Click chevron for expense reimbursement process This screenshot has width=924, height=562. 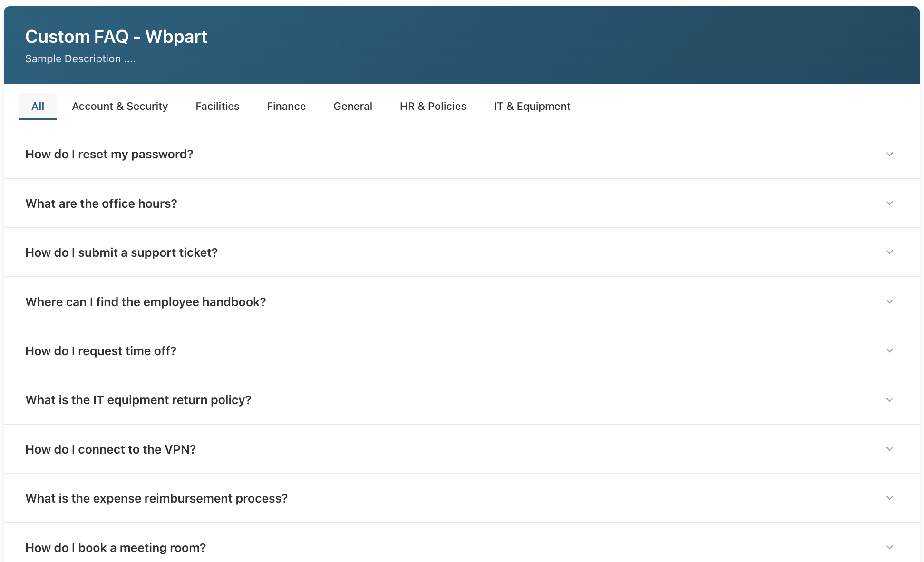889,498
